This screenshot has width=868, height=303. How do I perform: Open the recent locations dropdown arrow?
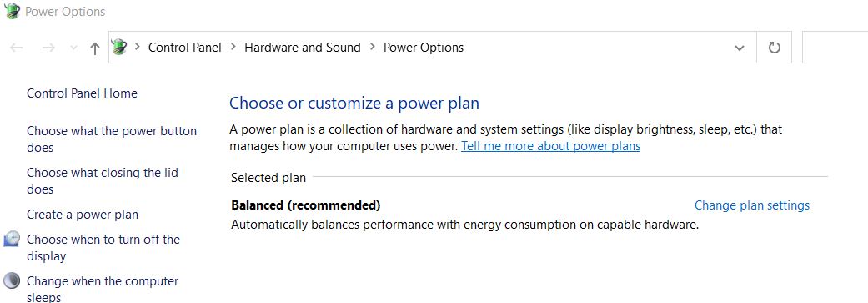(x=73, y=48)
